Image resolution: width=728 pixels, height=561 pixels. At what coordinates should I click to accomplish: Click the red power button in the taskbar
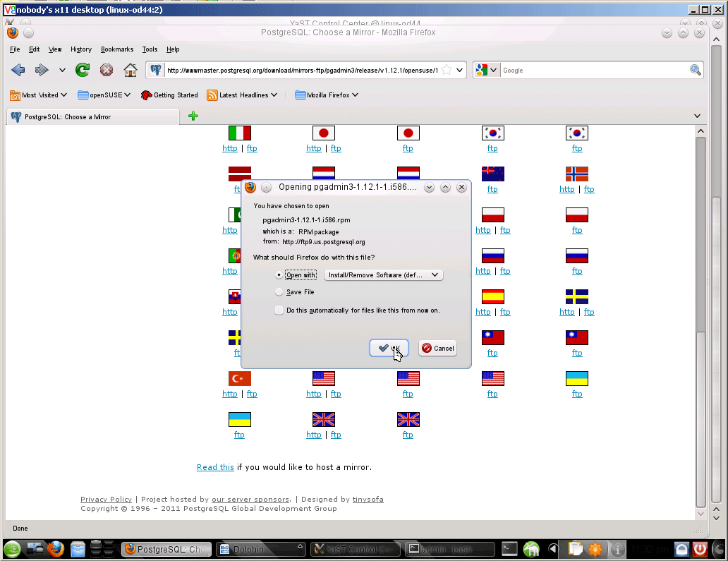click(700, 550)
